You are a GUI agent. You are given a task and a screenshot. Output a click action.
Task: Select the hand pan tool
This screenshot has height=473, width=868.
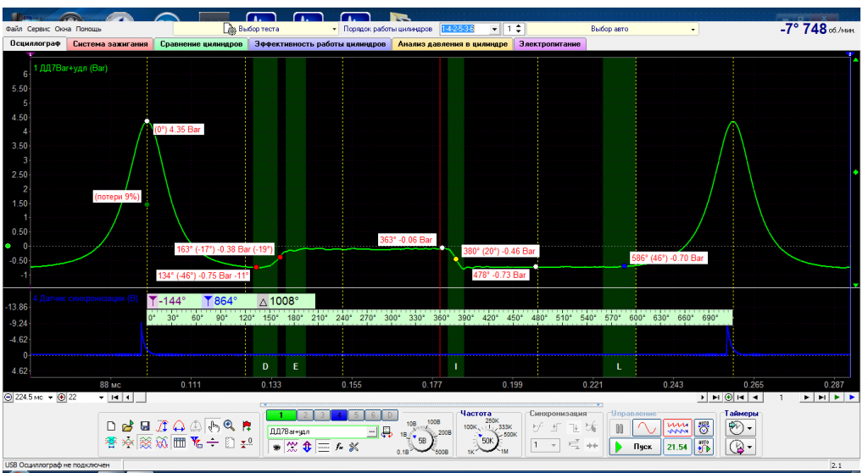click(213, 426)
